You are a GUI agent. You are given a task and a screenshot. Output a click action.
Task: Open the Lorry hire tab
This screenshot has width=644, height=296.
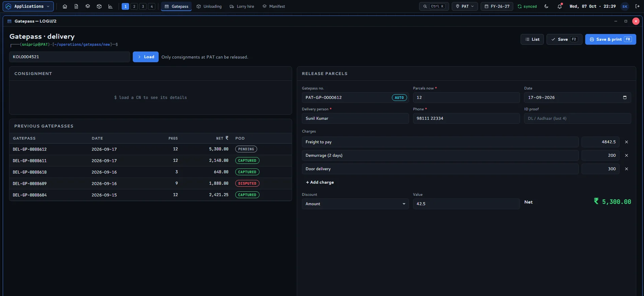[x=242, y=6]
